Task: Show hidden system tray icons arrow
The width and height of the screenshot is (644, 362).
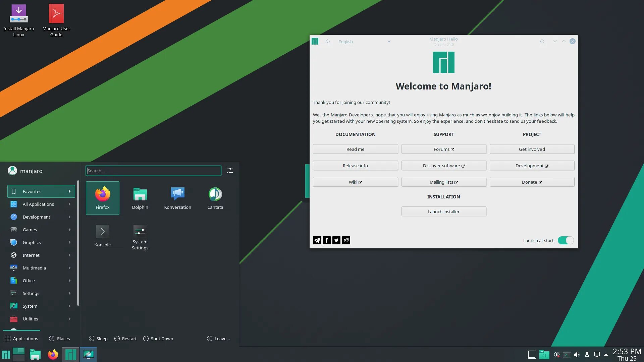Action: [606, 355]
